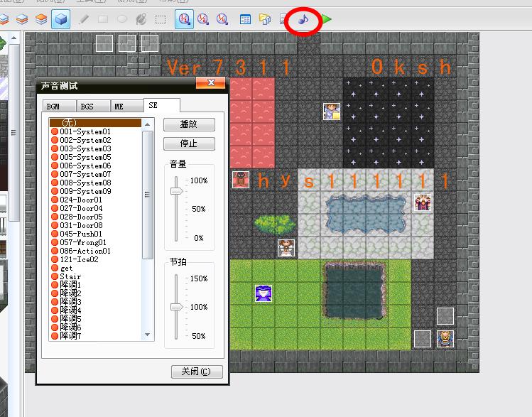Choose the dashed selection tool

click(x=161, y=19)
